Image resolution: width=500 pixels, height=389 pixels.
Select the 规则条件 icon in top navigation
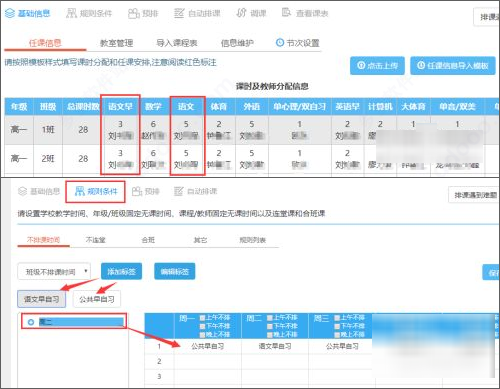pos(71,13)
